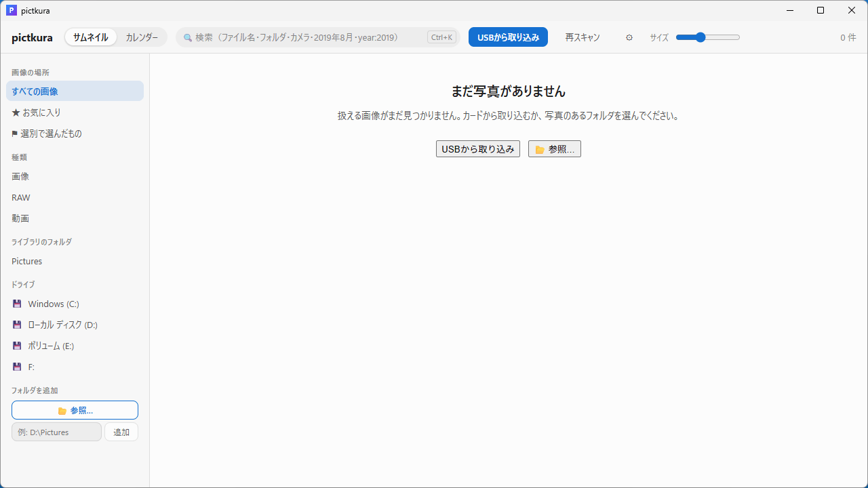Image resolution: width=868 pixels, height=488 pixels.
Task: Filter by 画像 type
Action: coord(75,176)
